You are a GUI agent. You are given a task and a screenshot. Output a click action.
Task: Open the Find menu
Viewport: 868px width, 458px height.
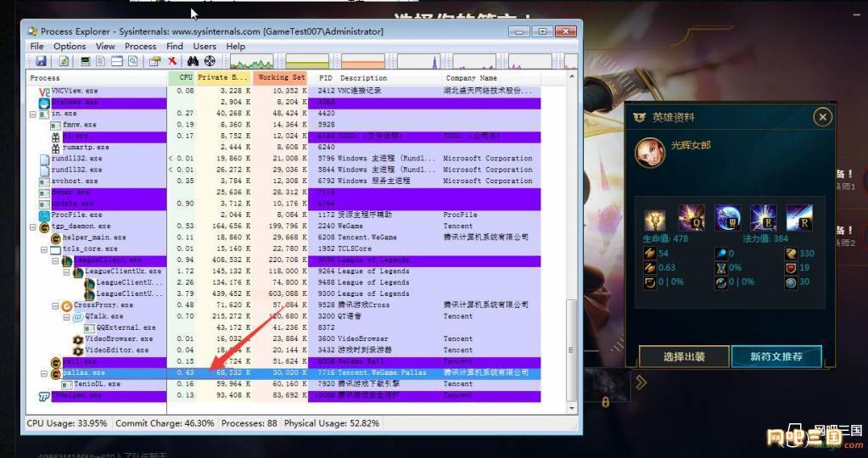pos(175,47)
